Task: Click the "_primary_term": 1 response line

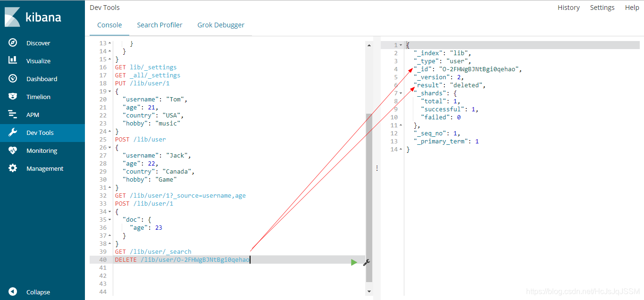Action: [446, 142]
